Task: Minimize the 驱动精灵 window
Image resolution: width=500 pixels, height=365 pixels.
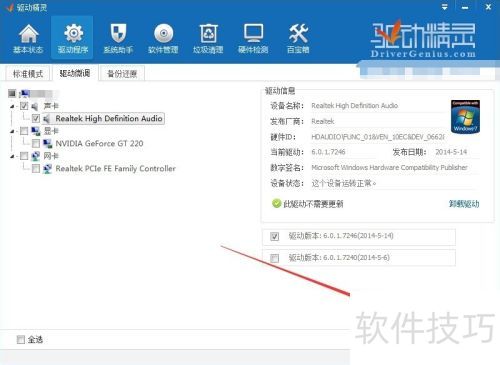Action: point(465,7)
